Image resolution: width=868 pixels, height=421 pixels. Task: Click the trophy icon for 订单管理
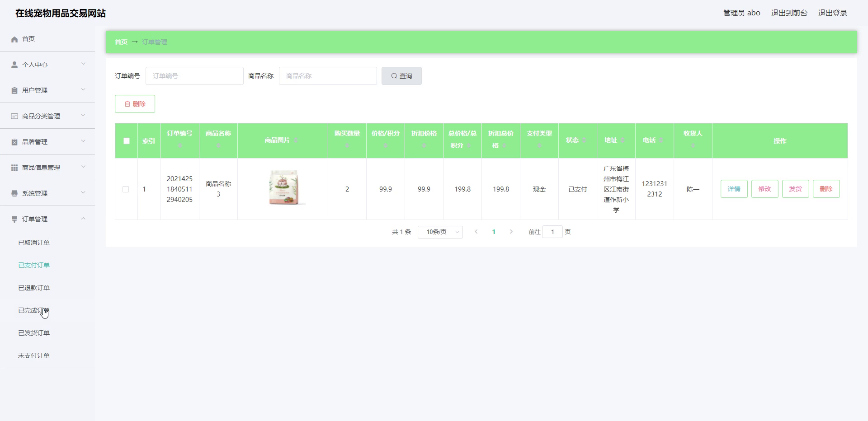[14, 219]
